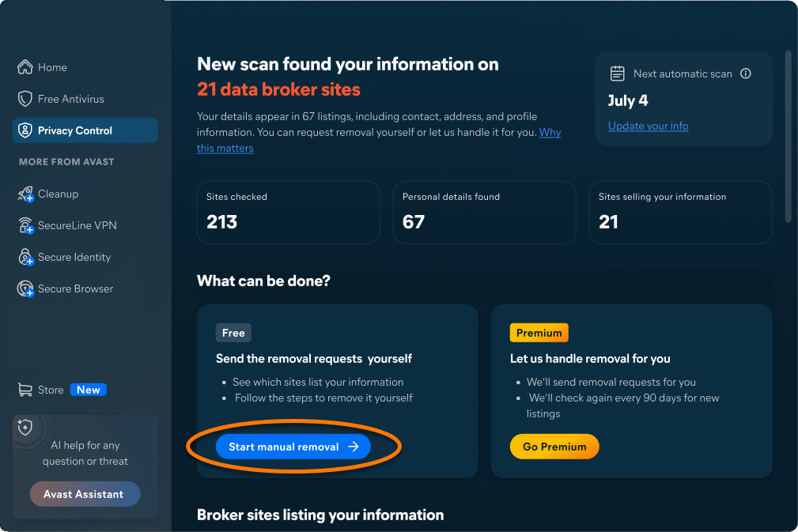Click the SecureLine VPN lock icon
798x532 pixels.
(x=25, y=225)
